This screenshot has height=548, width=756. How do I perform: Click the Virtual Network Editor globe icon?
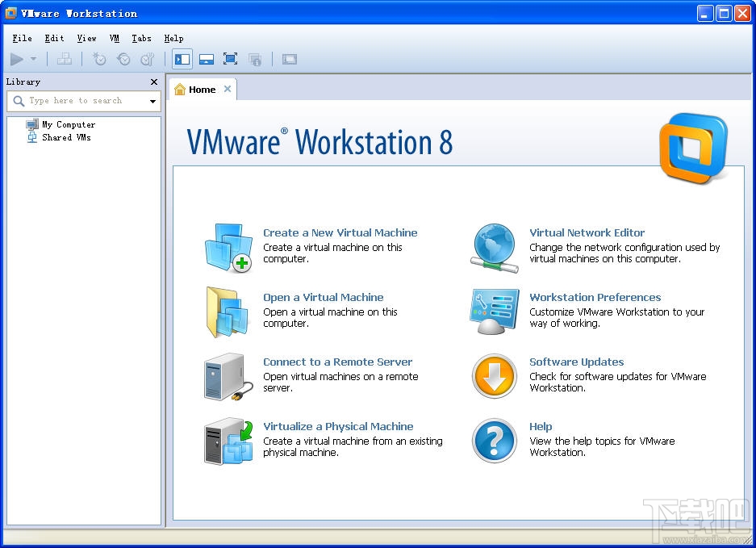pos(495,248)
